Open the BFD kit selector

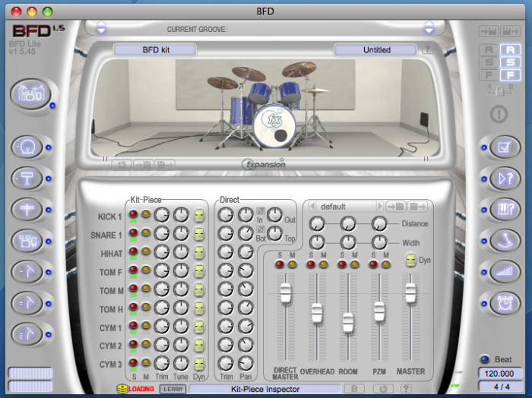(155, 50)
